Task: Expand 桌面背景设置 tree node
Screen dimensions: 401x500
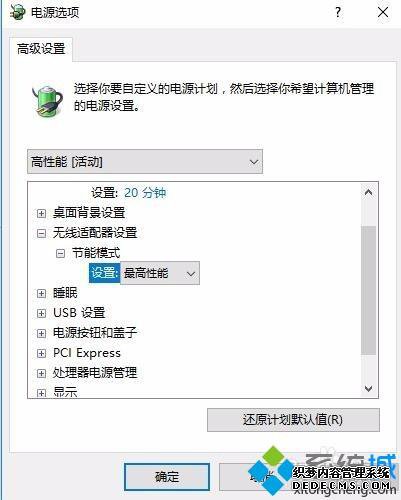Action: tap(41, 213)
